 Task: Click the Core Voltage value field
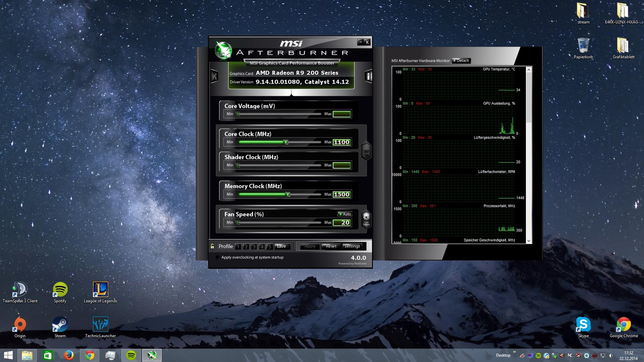[342, 114]
